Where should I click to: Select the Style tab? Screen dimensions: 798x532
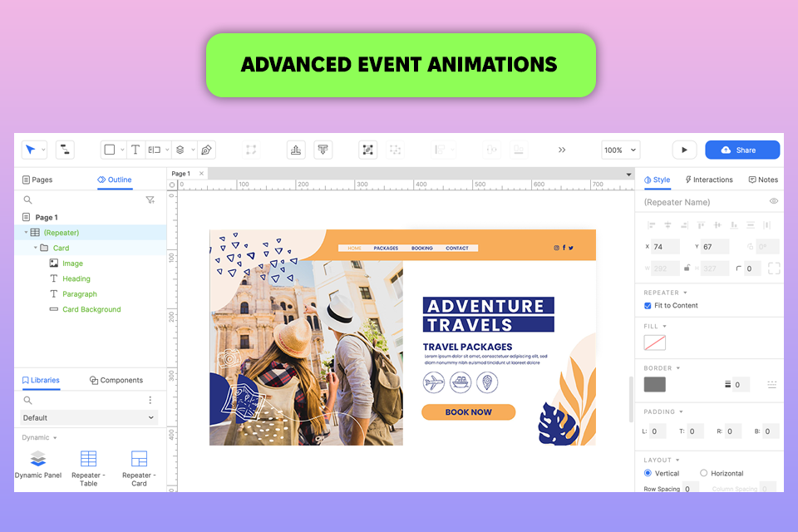click(x=657, y=180)
